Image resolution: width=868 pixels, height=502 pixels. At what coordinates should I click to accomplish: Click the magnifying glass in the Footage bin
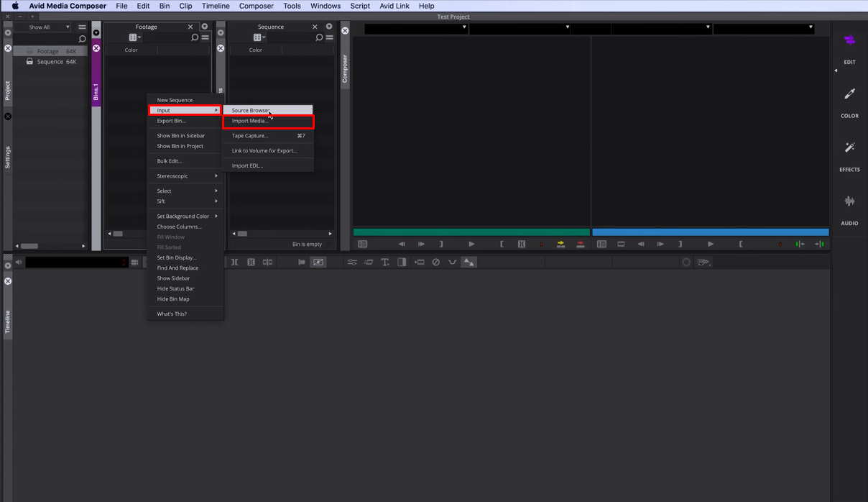coord(194,37)
